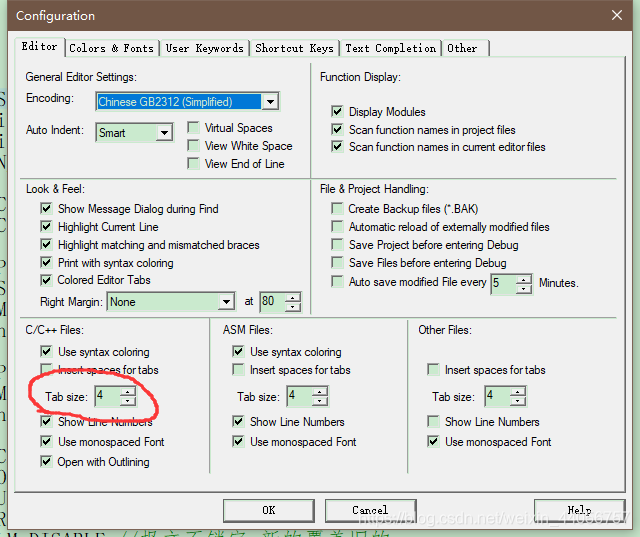This screenshot has width=640, height=537.
Task: Click the right margin column value field
Action: point(272,302)
